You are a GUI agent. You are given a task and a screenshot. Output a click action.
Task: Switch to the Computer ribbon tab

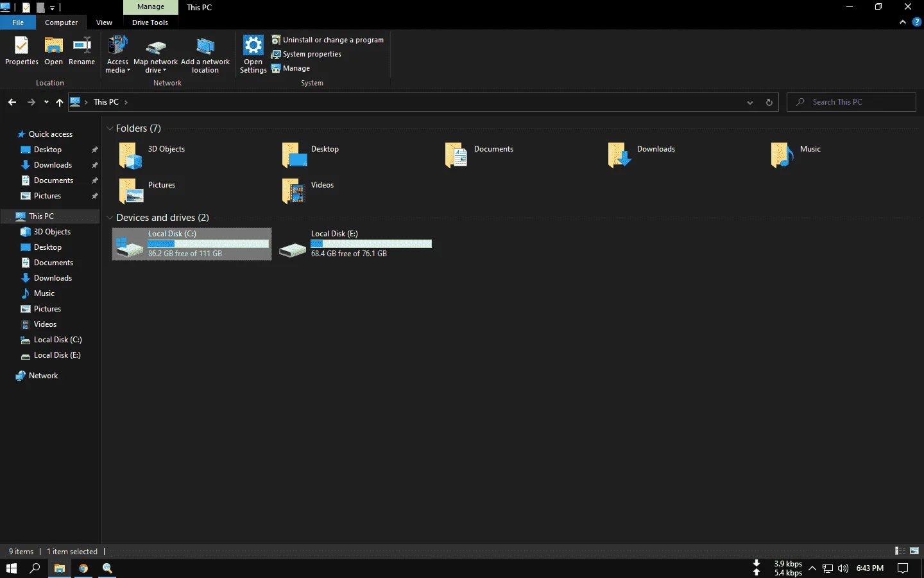(x=61, y=22)
